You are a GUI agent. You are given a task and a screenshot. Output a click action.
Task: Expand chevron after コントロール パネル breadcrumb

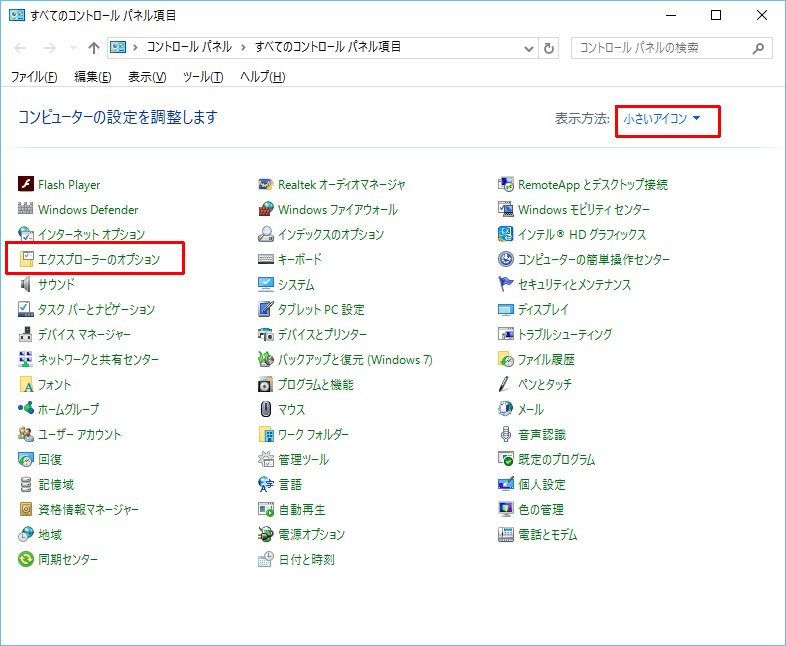(243, 48)
